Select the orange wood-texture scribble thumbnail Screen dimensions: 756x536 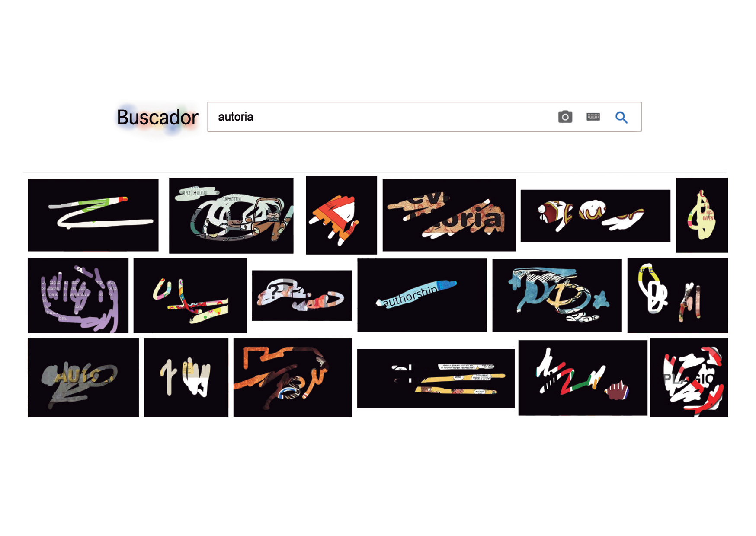(x=293, y=378)
